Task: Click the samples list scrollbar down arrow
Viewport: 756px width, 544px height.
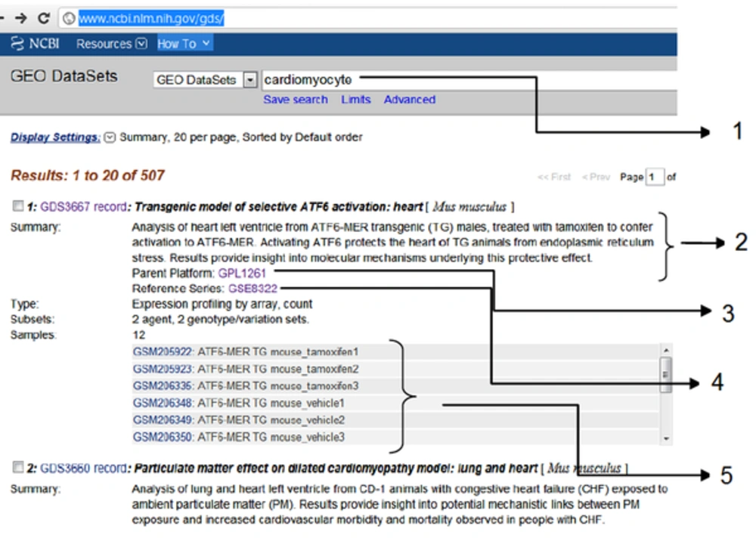Action: [x=666, y=438]
